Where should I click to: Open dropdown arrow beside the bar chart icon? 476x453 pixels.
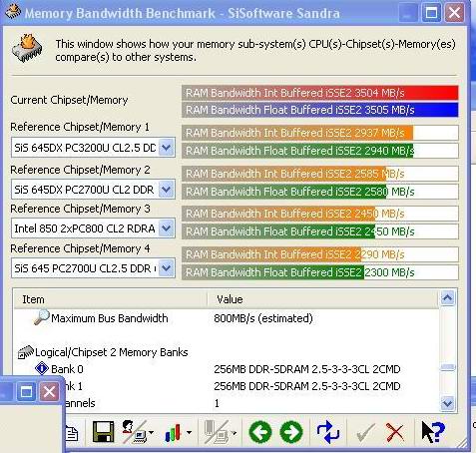pos(189,433)
